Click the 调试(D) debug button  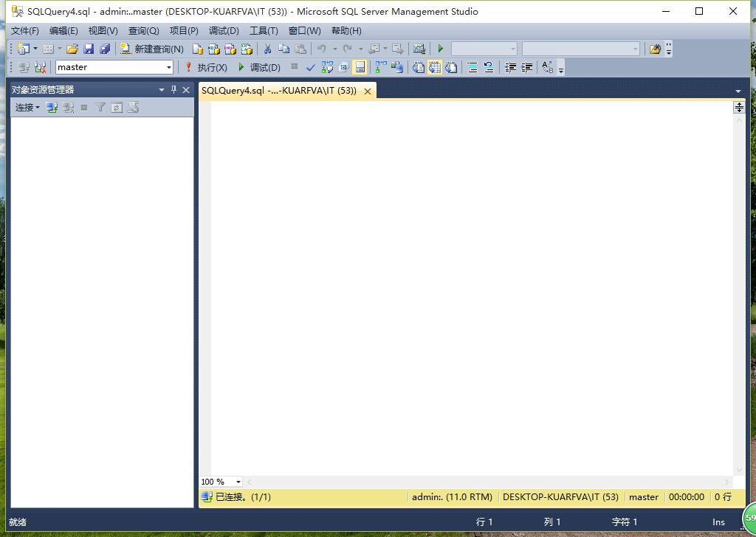259,67
